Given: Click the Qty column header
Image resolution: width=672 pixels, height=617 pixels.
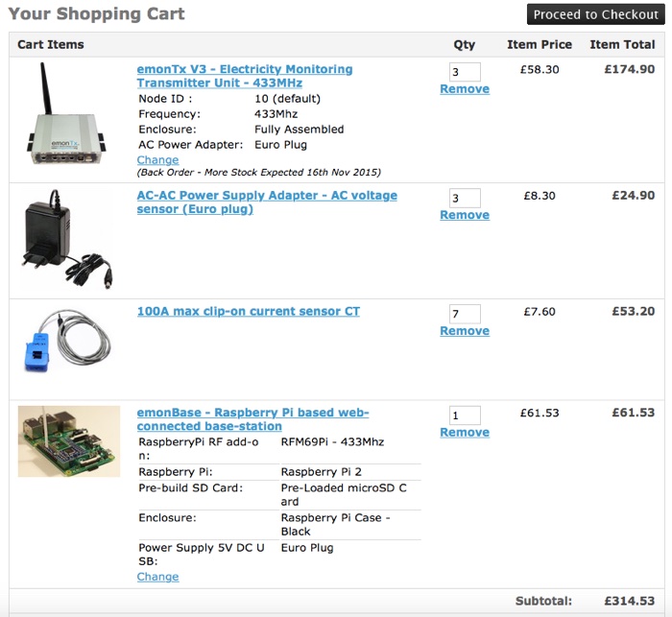Looking at the screenshot, I should coord(465,44).
